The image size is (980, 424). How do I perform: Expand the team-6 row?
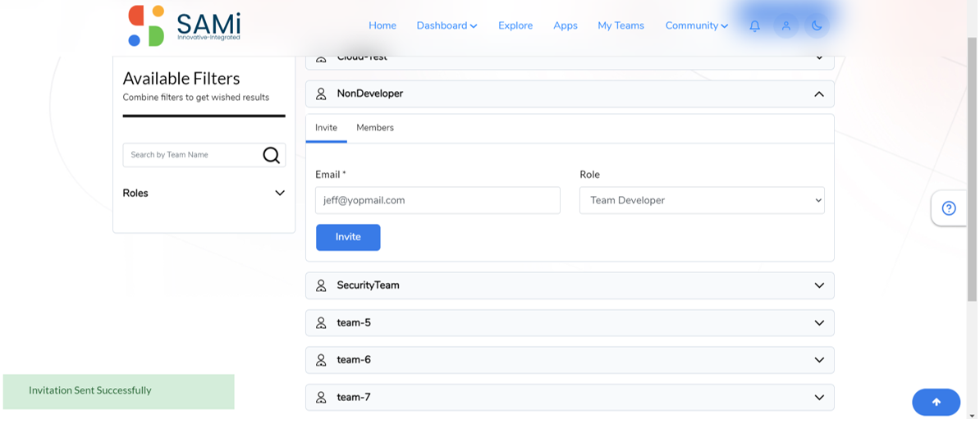tap(819, 360)
